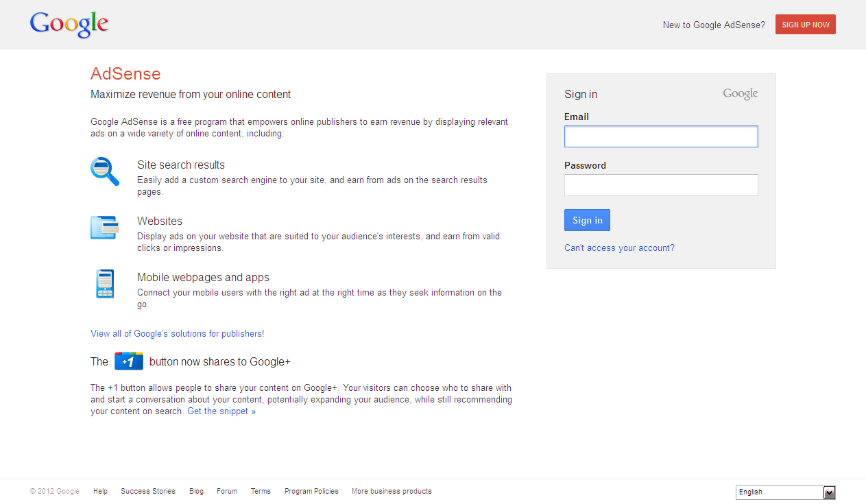The image size is (866, 504).
Task: Click the language dropdown arrow
Action: pos(829,492)
